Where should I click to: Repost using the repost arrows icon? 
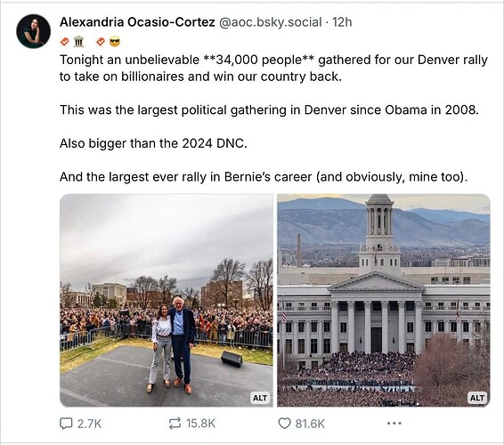click(175, 423)
